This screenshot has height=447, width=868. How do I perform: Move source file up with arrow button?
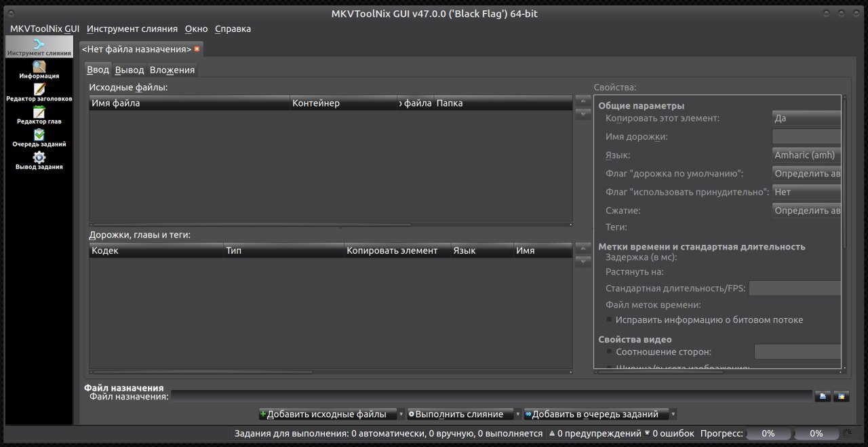(x=583, y=100)
